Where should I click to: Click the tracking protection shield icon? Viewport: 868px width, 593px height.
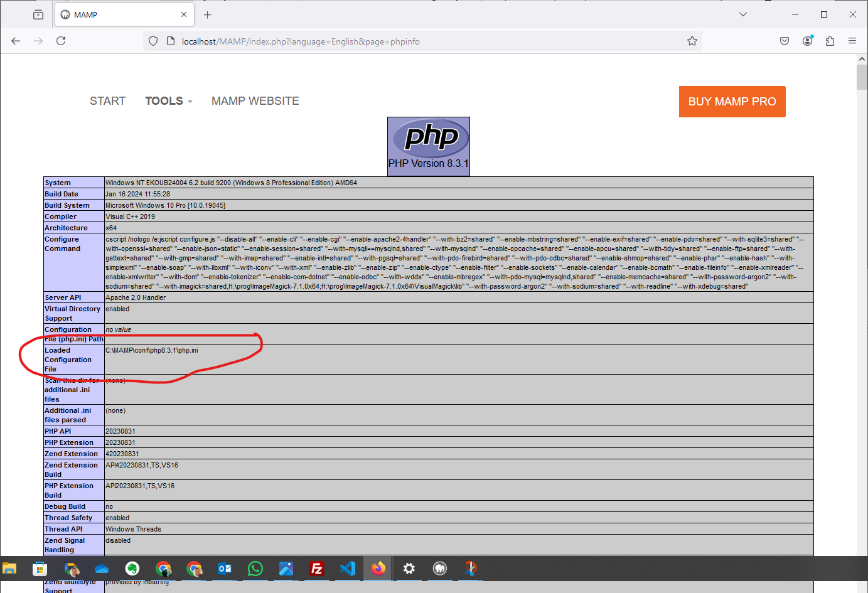(x=153, y=41)
